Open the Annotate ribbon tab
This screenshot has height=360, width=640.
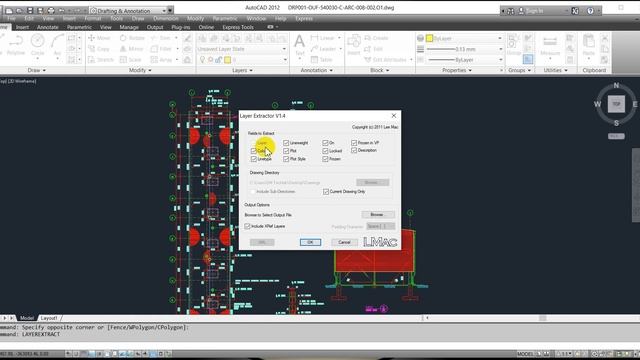(48, 27)
